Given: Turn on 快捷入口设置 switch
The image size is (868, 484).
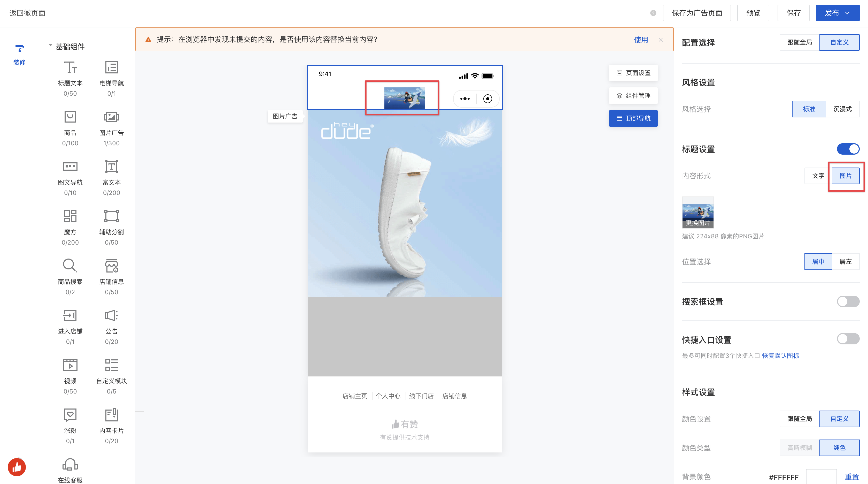Looking at the screenshot, I should coord(848,339).
